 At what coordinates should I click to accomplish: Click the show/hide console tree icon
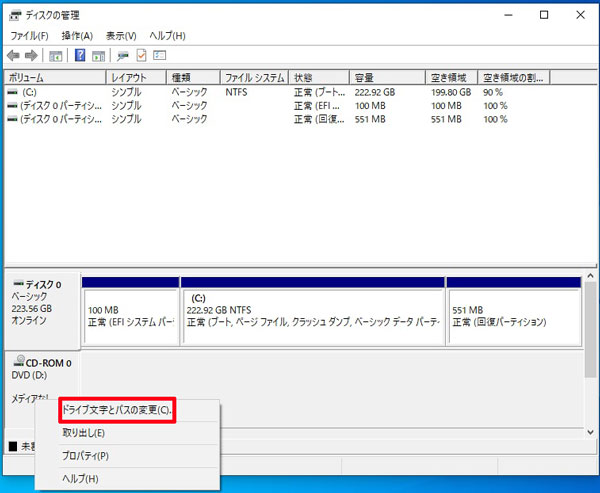(56, 56)
